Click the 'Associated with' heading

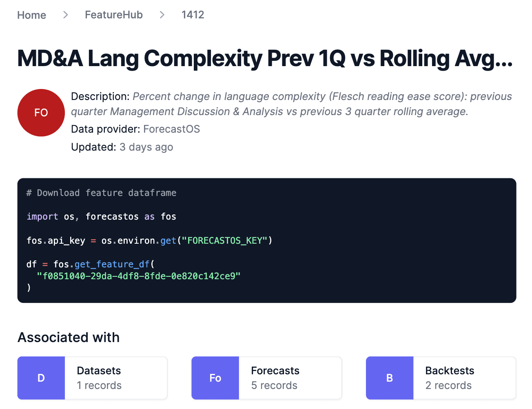(x=69, y=338)
